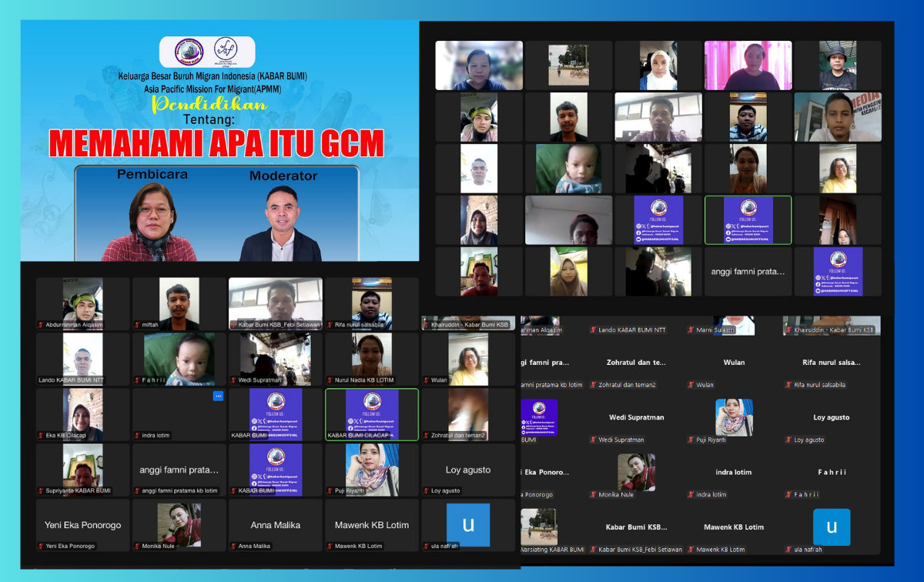Select Kabar Bumi KSB_Febi Setiawan video tile, left gallery
This screenshot has width=924, height=582.
pos(276,303)
